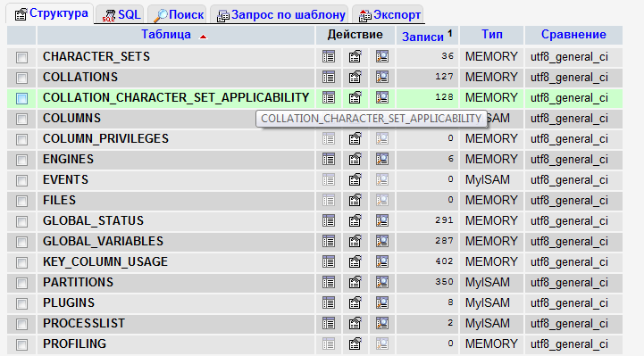This screenshot has height=356, width=644.
Task: Tick the GLOBAL_STATUS row checkbox
Action: click(21, 221)
